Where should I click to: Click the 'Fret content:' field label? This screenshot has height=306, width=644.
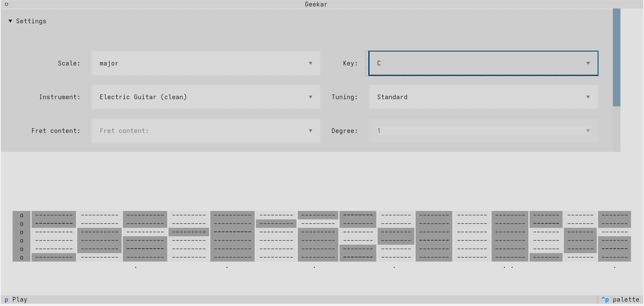point(56,131)
